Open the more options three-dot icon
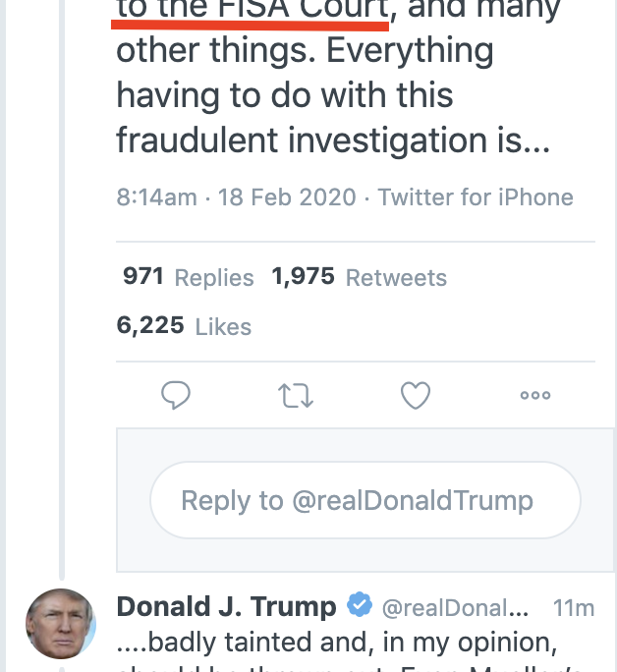This screenshot has width=617, height=672. (534, 395)
